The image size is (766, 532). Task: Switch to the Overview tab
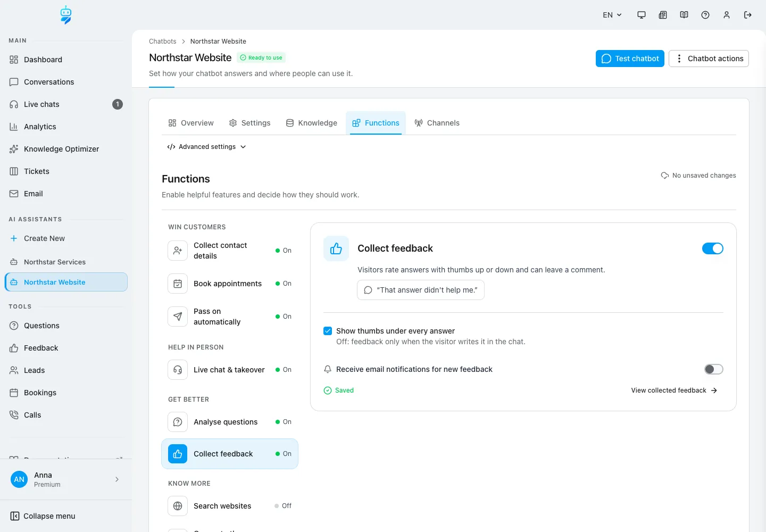[191, 123]
